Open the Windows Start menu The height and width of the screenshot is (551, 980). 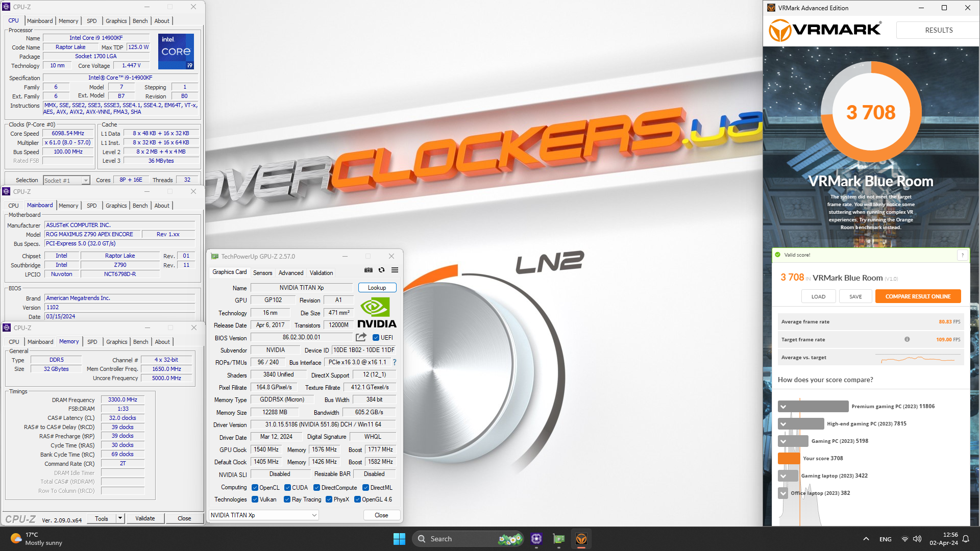399,539
